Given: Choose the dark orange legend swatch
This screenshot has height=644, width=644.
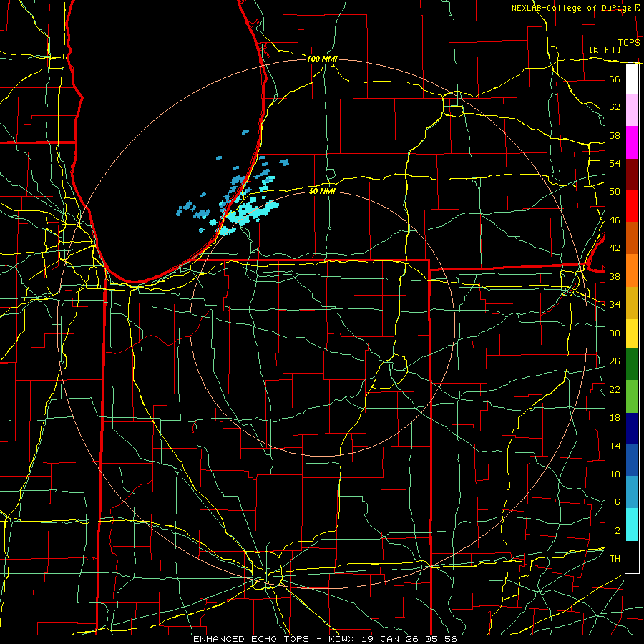Looking at the screenshot, I should point(632,238).
